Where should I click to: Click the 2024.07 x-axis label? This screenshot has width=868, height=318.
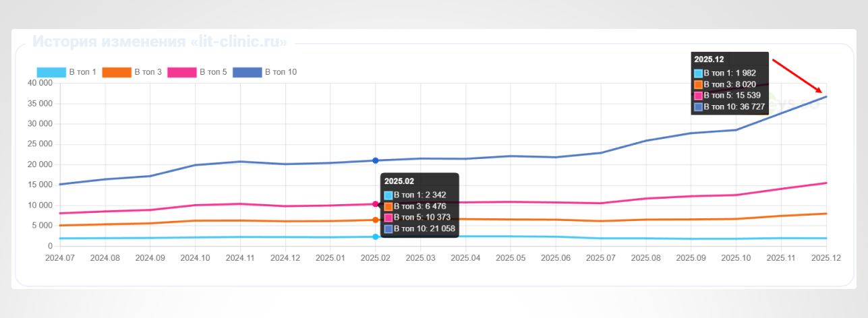pos(59,257)
